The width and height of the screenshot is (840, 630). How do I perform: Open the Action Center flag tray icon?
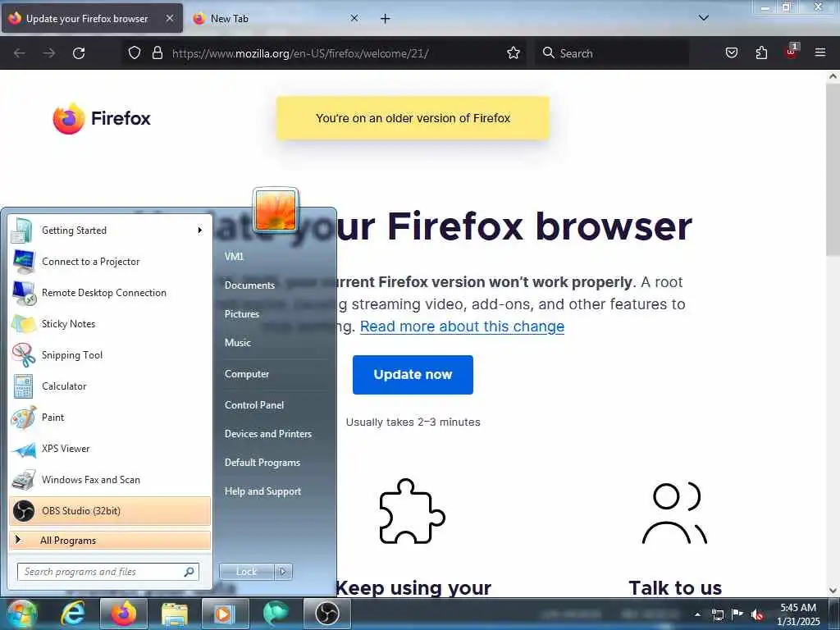pyautogui.click(x=737, y=614)
